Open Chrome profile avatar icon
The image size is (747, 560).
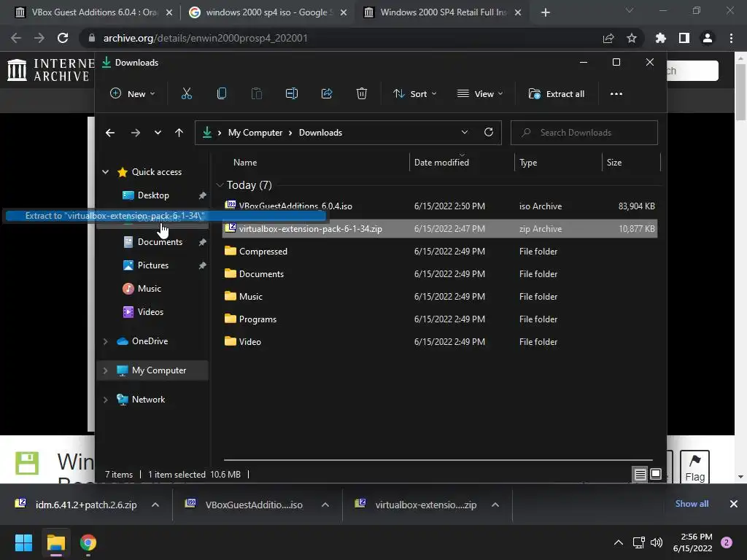click(x=708, y=38)
